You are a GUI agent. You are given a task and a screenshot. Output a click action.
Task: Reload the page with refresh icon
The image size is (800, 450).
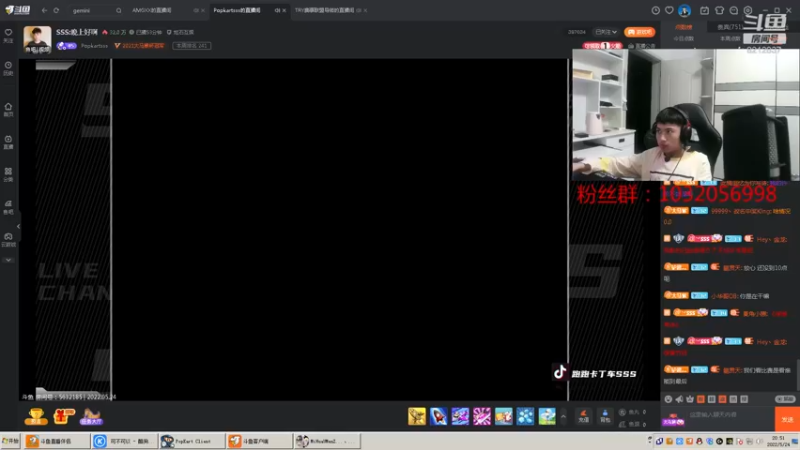pos(56,10)
